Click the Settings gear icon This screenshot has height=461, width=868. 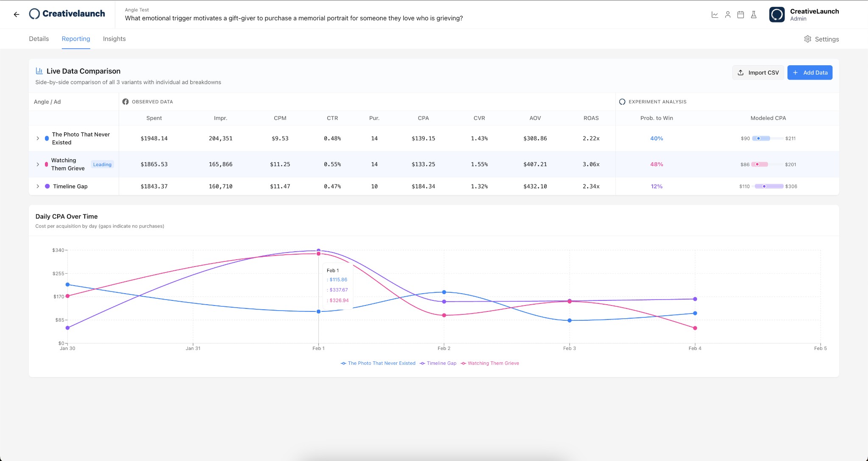click(x=808, y=39)
